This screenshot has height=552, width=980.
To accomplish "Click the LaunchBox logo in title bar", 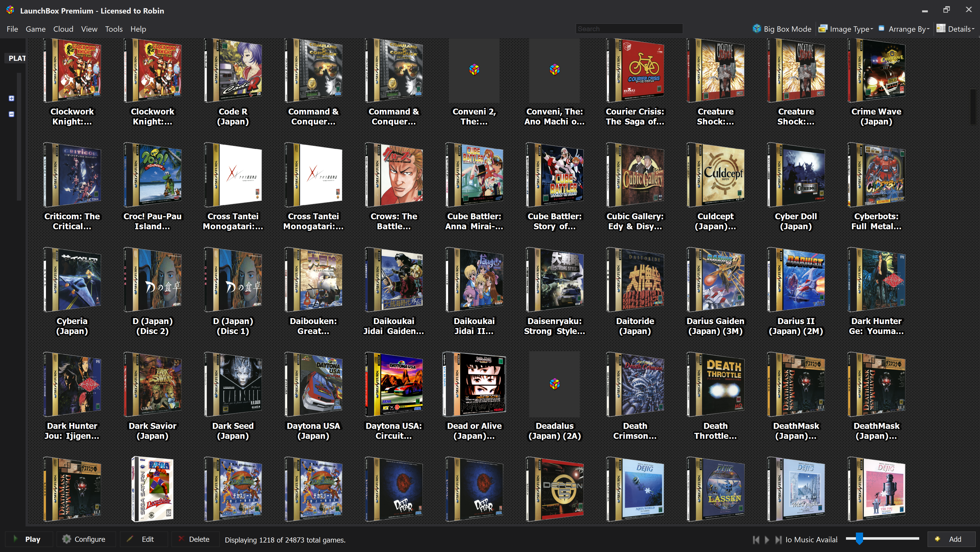I will click(10, 10).
